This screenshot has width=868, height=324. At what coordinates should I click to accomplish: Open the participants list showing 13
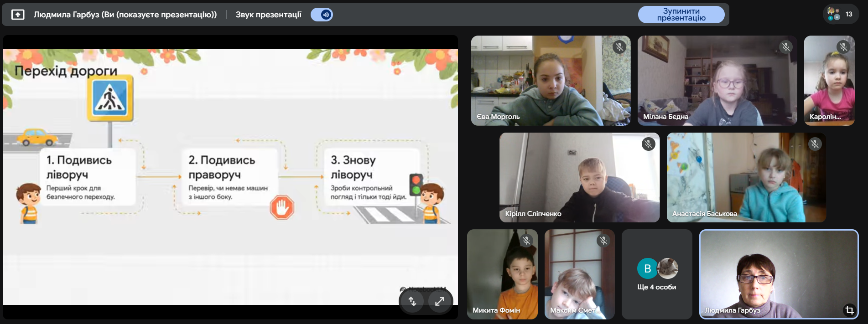pyautogui.click(x=841, y=14)
